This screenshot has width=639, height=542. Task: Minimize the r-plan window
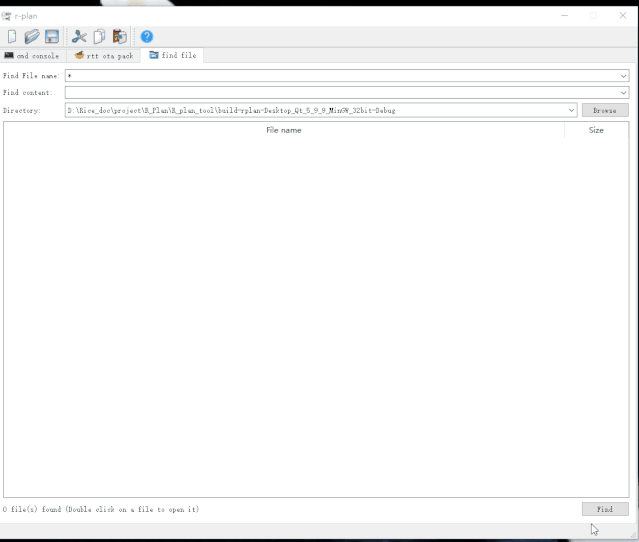pos(564,15)
